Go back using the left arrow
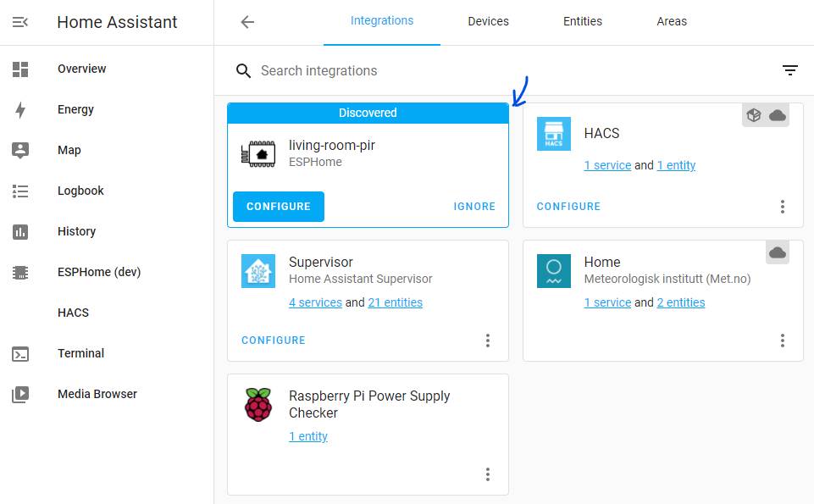The image size is (814, 504). pyautogui.click(x=247, y=22)
